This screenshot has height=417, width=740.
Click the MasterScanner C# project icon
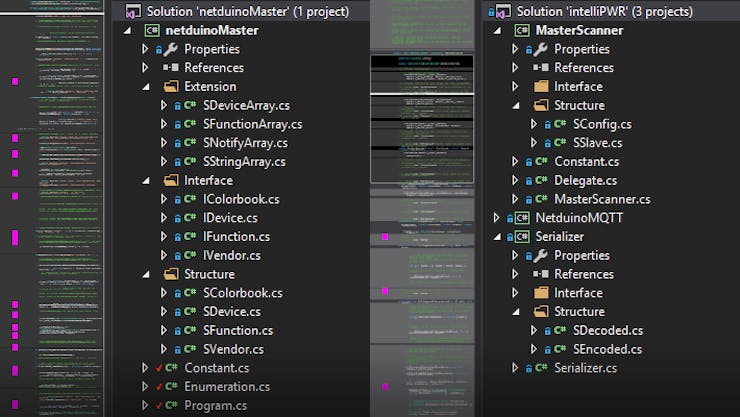(522, 31)
